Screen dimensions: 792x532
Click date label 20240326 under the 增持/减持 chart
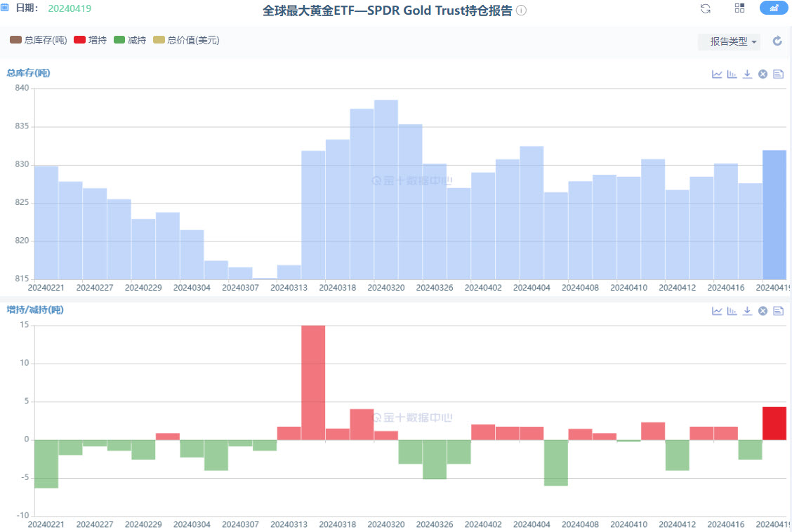coord(435,524)
